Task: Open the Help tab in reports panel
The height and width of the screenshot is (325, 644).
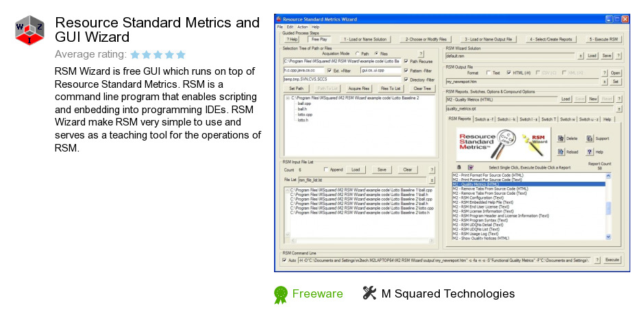Action: pos(607,119)
